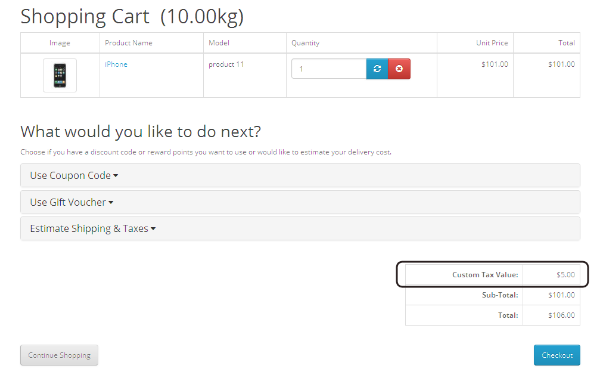Click into the quantity input field
The width and height of the screenshot is (600, 381).
point(329,69)
